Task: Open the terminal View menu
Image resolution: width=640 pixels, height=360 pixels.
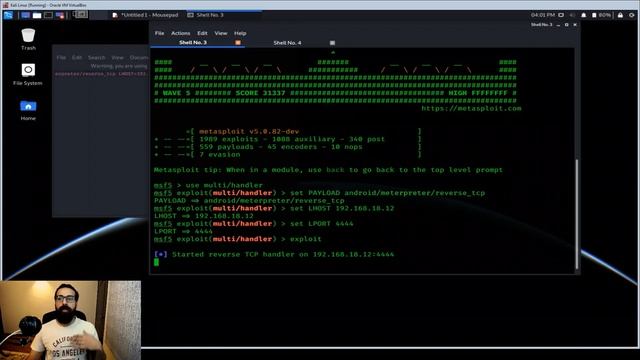Action: [220, 33]
